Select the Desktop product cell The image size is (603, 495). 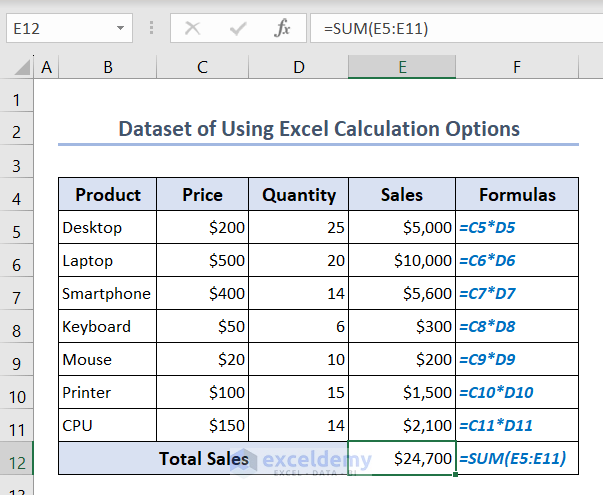(x=107, y=228)
